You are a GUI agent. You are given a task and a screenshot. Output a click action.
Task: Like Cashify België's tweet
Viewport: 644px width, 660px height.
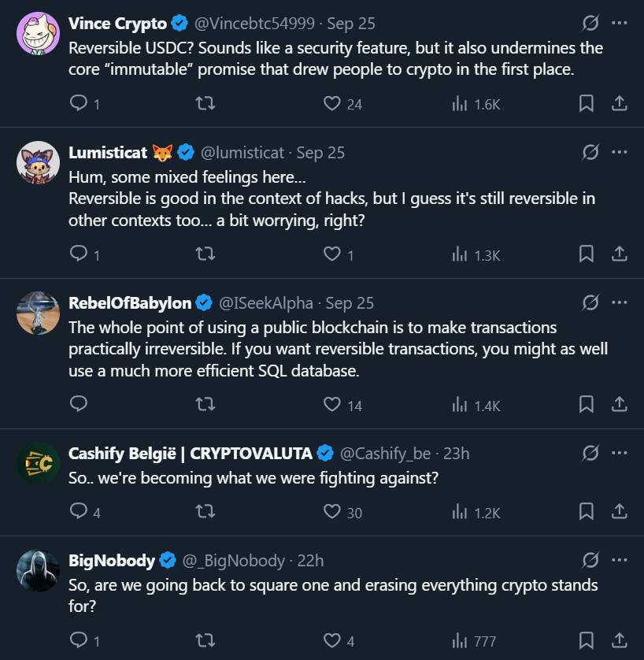click(332, 512)
